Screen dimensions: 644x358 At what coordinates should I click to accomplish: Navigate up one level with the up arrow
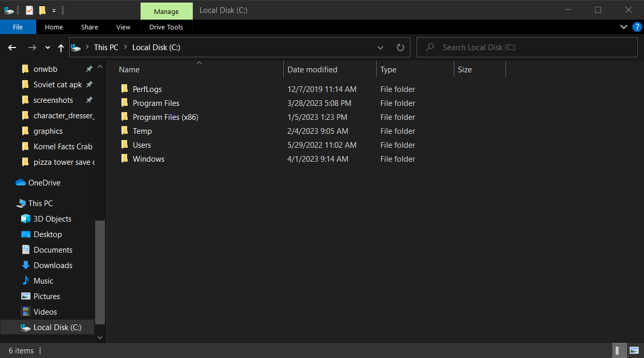pos(61,48)
